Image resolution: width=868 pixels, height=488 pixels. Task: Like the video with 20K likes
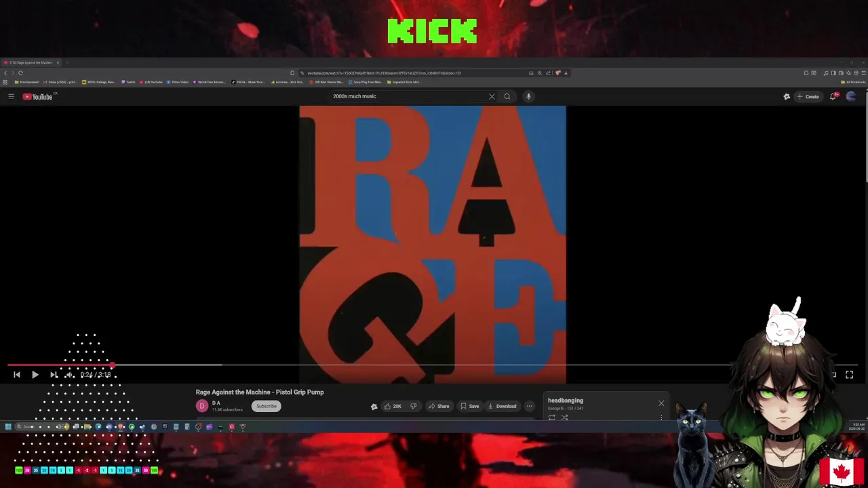pos(393,406)
